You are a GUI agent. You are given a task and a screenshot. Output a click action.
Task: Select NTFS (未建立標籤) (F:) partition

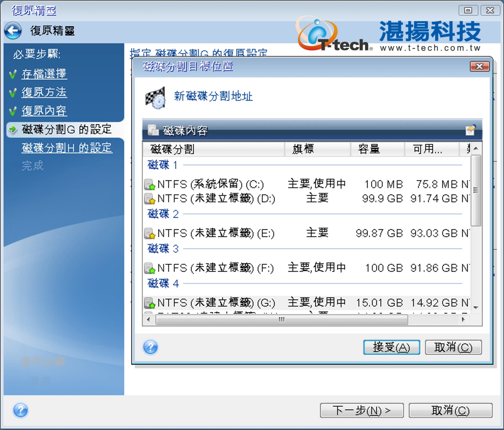307,268
